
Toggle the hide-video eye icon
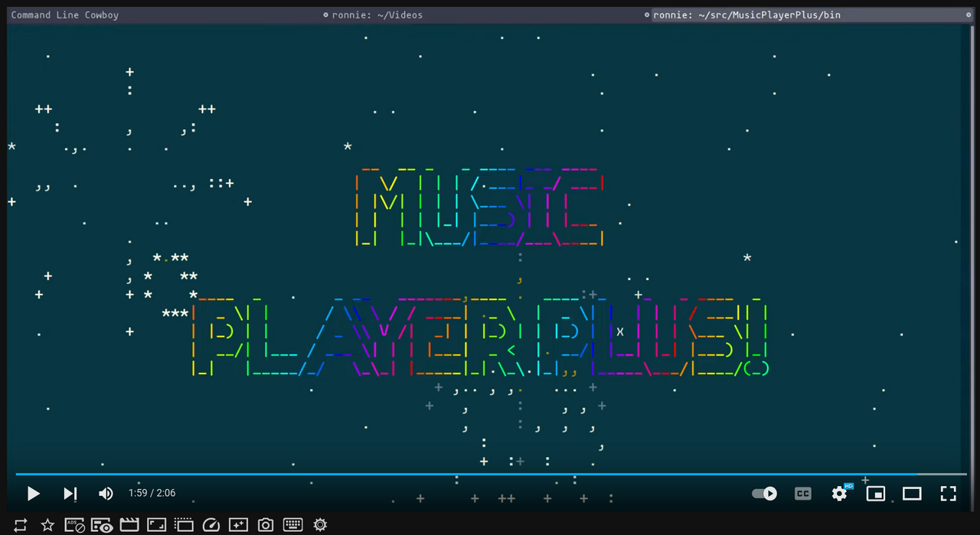tap(101, 524)
